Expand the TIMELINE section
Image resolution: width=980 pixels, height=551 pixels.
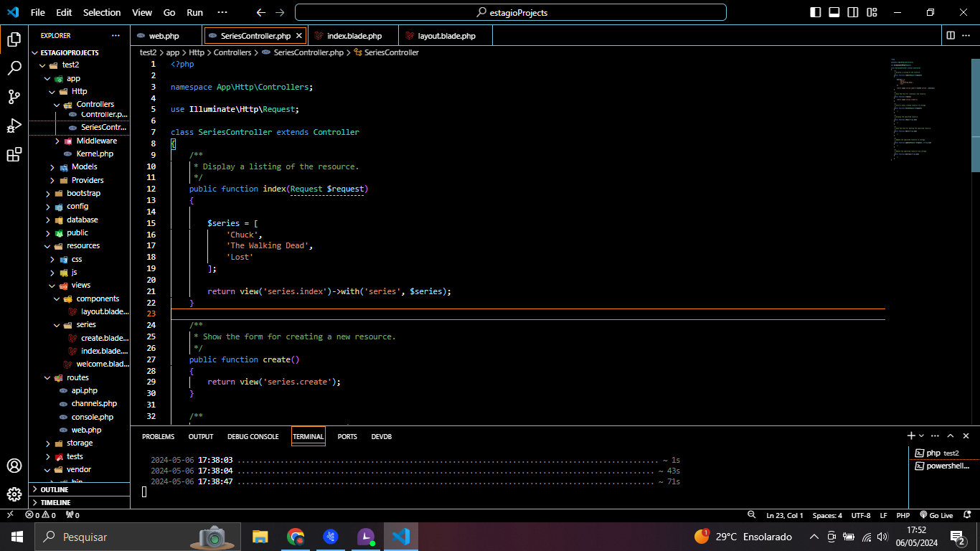(x=80, y=502)
